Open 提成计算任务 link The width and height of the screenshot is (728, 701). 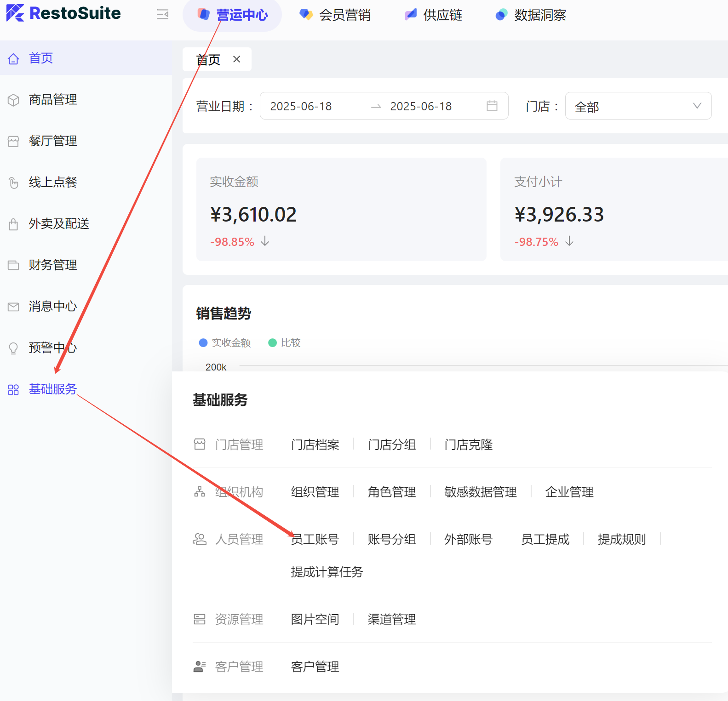point(327,572)
